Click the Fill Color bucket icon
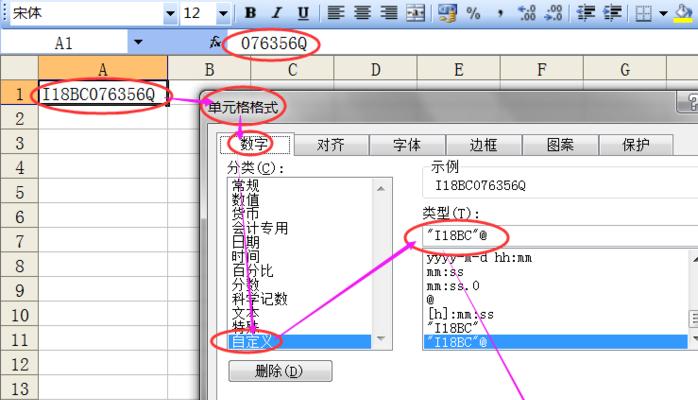 (684, 13)
